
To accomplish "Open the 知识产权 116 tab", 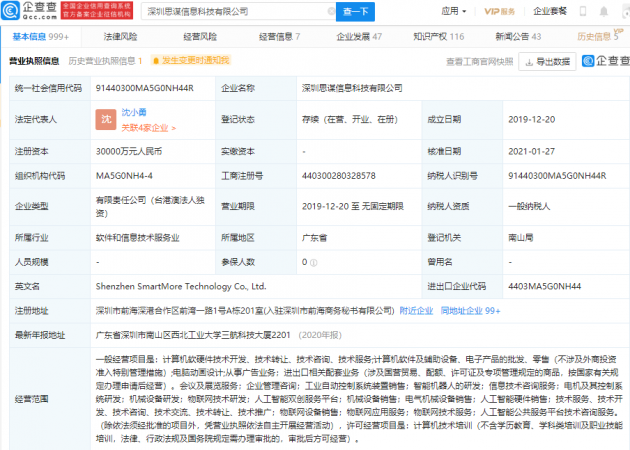I will (x=439, y=37).
